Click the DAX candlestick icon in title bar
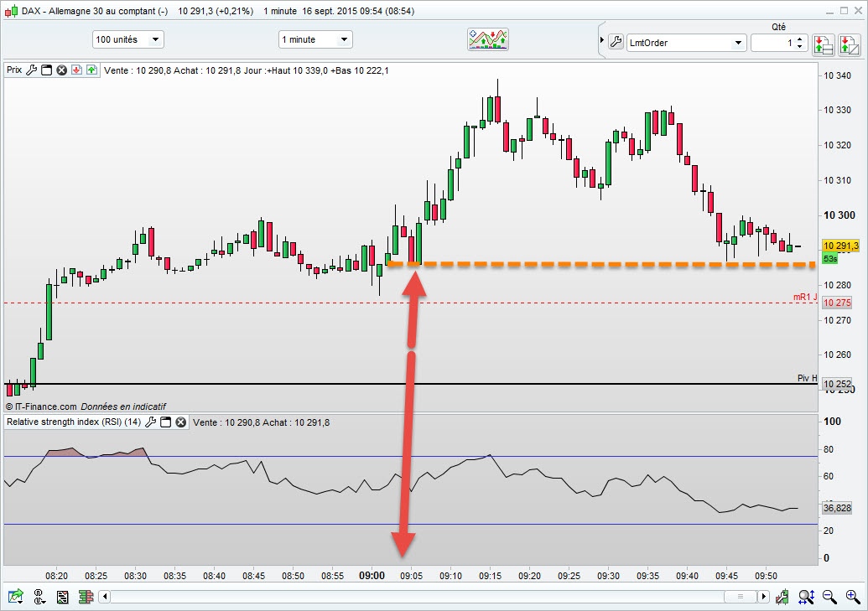868x611 pixels. pyautogui.click(x=11, y=11)
